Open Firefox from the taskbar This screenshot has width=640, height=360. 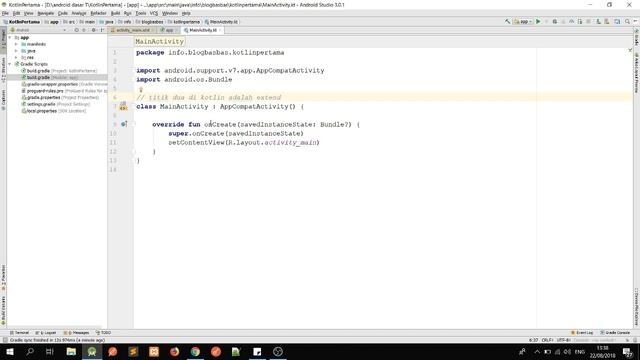point(174,351)
